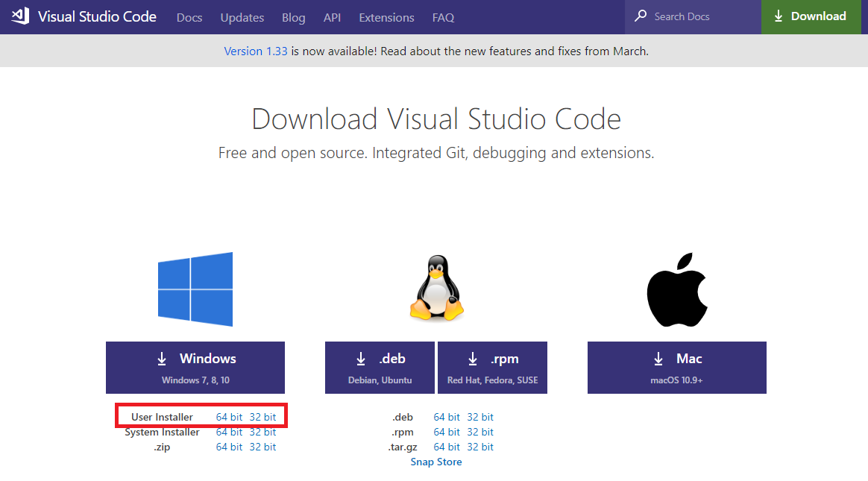Select Linux .rpm 64 bit link
The width and height of the screenshot is (868, 481).
coord(447,432)
